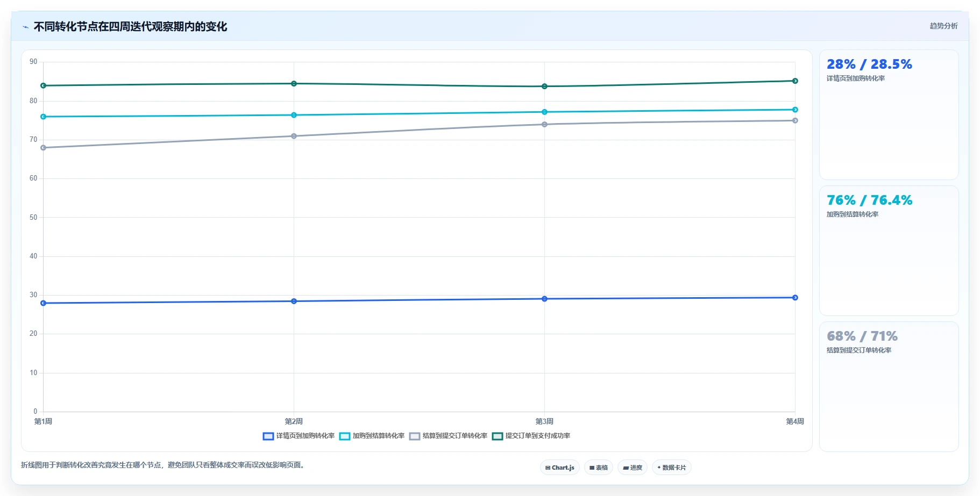Click the gray data point at 第3周
The image size is (980, 496).
click(x=544, y=125)
